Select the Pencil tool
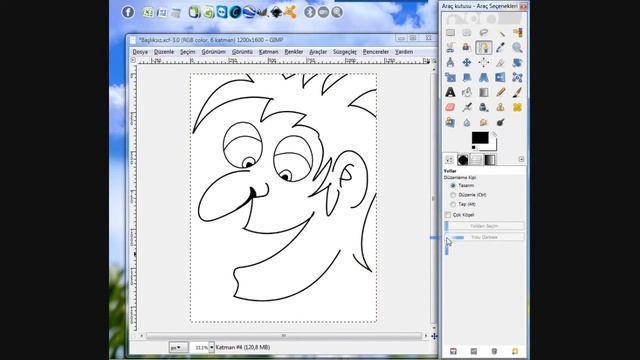Screen dimensions: 640x360 click(500, 93)
